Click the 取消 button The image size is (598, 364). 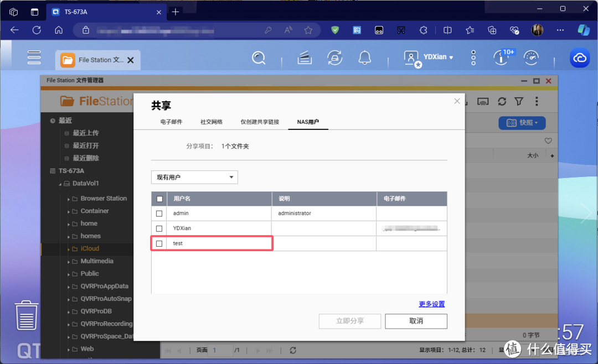[416, 321]
